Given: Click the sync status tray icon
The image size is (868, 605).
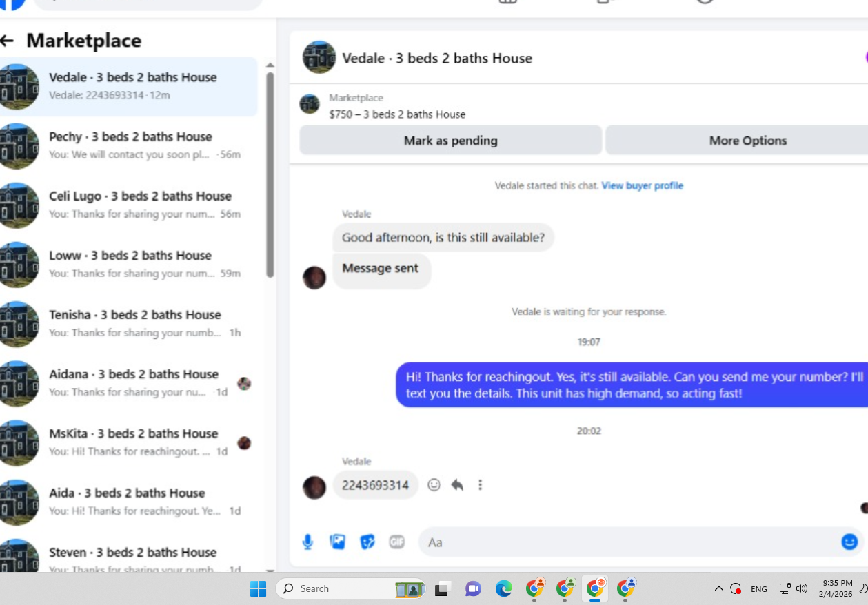Looking at the screenshot, I should click(x=736, y=588).
